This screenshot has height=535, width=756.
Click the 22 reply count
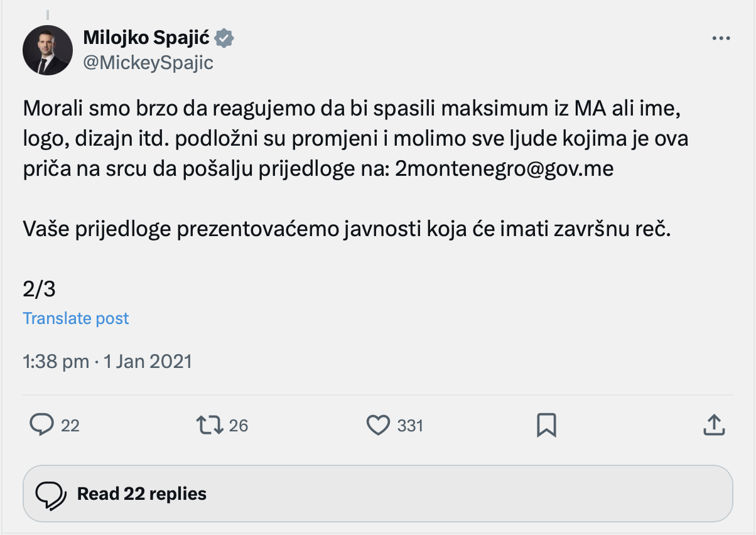tap(70, 426)
